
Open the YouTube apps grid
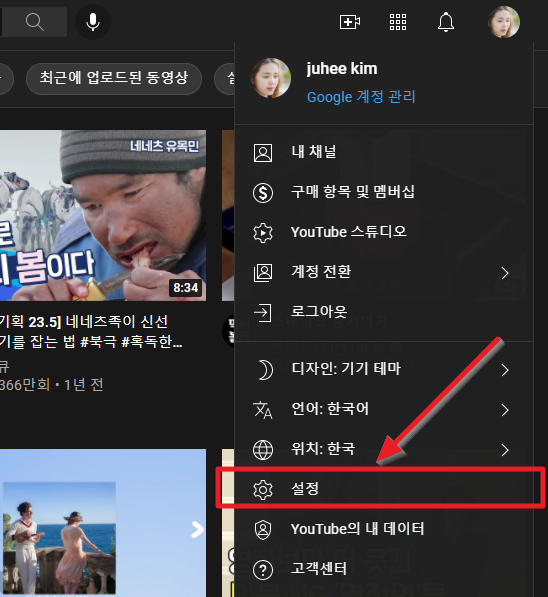pos(398,22)
